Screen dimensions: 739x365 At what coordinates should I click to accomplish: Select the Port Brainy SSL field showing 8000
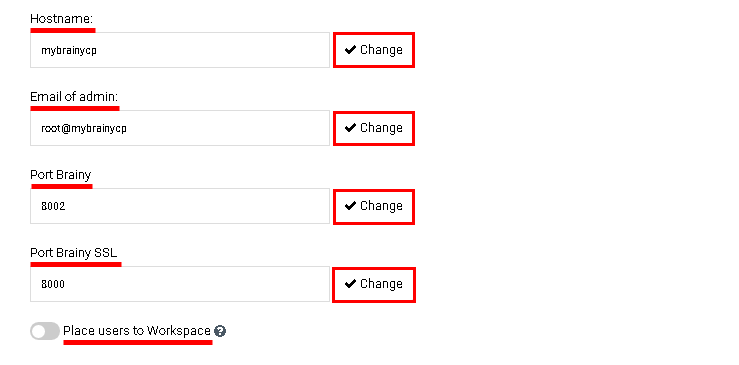pyautogui.click(x=180, y=284)
